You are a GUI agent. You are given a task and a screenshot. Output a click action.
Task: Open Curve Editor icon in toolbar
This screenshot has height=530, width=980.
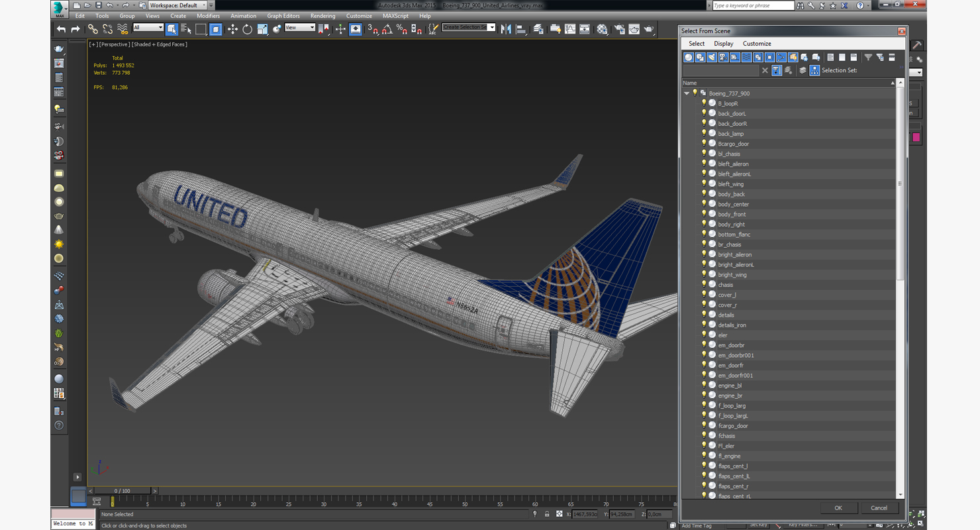pos(570,29)
